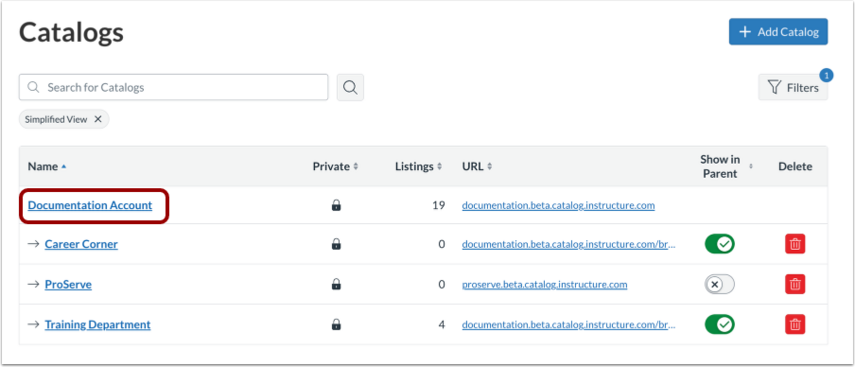The width and height of the screenshot is (855, 367).
Task: Click Training Department listings count 4
Action: [x=442, y=324]
